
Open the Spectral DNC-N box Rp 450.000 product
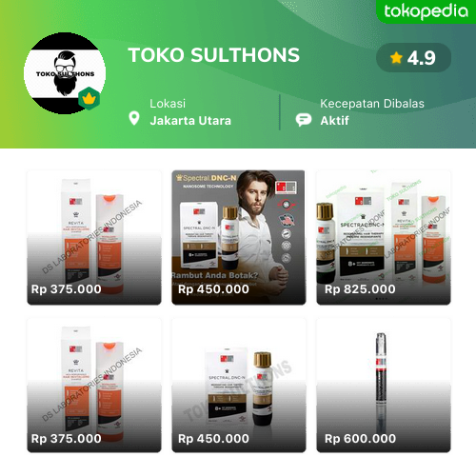pos(239,386)
